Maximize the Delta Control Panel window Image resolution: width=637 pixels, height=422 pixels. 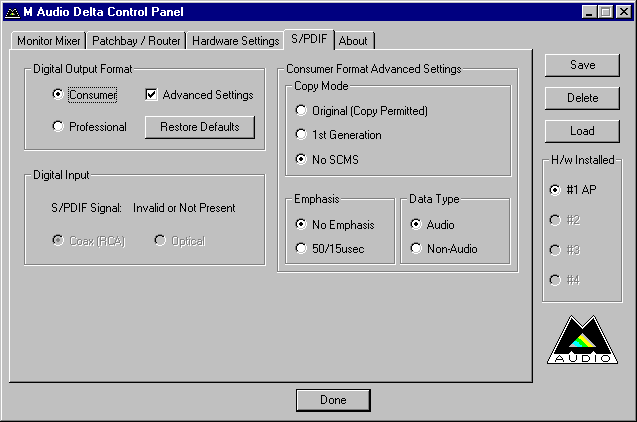click(605, 12)
